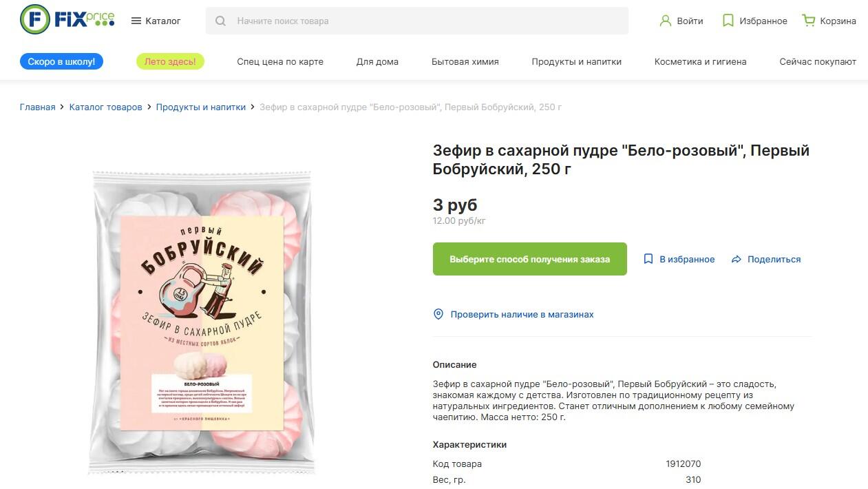Open the Бытовая химия category
This screenshot has width=868, height=489.
(x=465, y=62)
